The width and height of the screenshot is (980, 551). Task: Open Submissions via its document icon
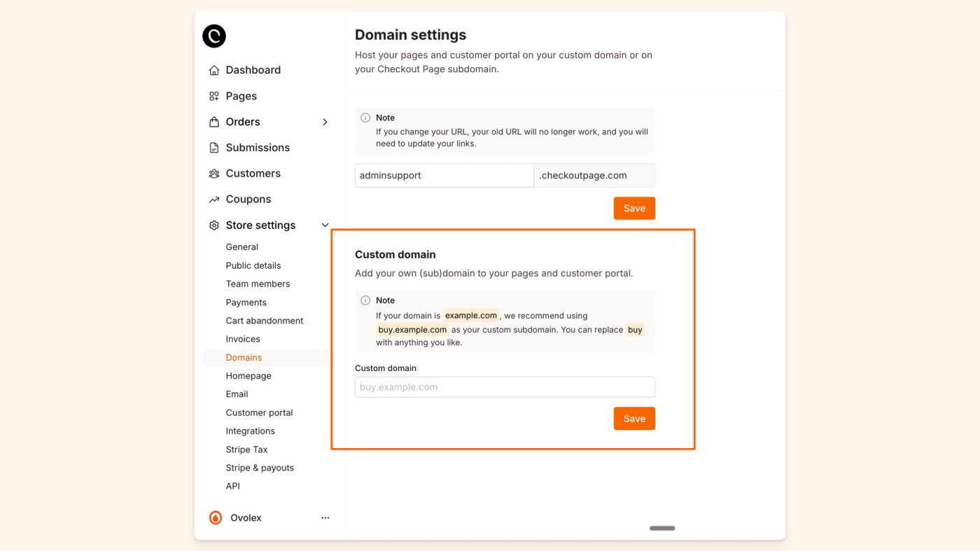click(213, 147)
